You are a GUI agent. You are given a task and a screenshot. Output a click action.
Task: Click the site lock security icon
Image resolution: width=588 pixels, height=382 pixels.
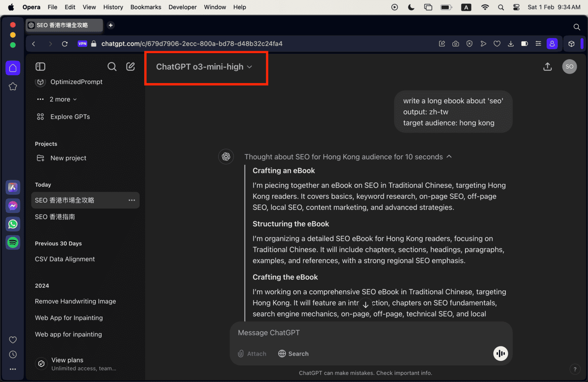94,44
